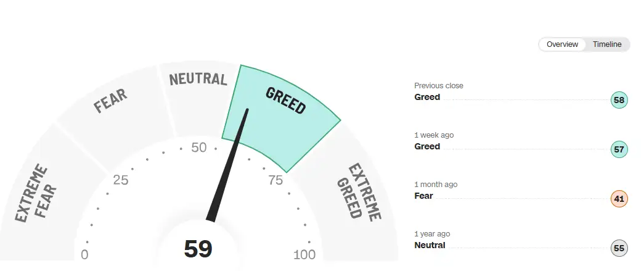
Task: Click the Previous close Greed label
Action: coord(427,97)
